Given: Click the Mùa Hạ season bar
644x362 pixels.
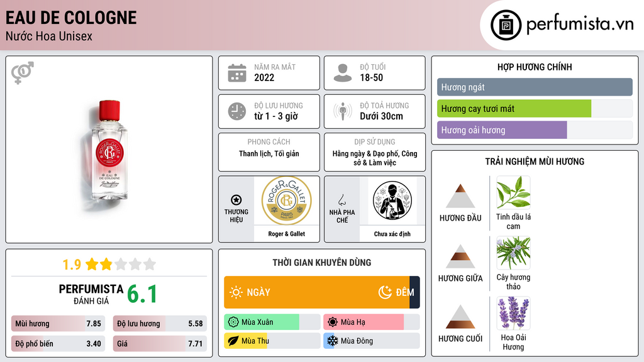Looking at the screenshot, I should tap(371, 322).
